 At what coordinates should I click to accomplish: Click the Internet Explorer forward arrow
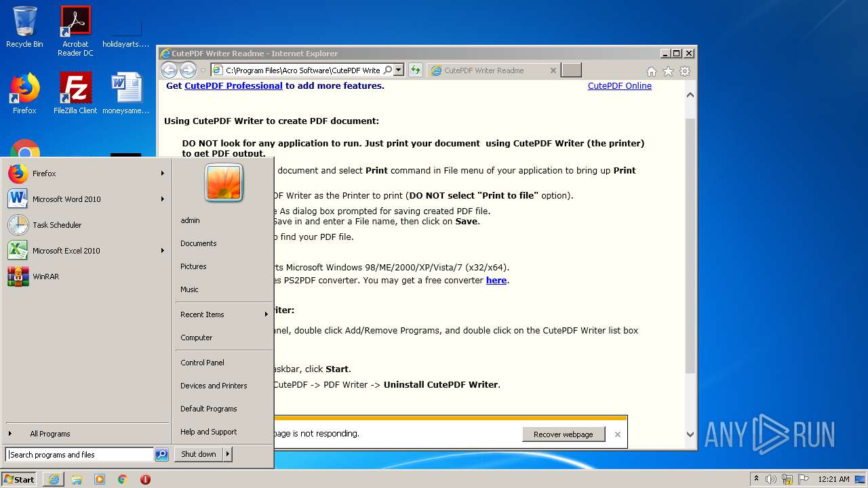coord(188,70)
